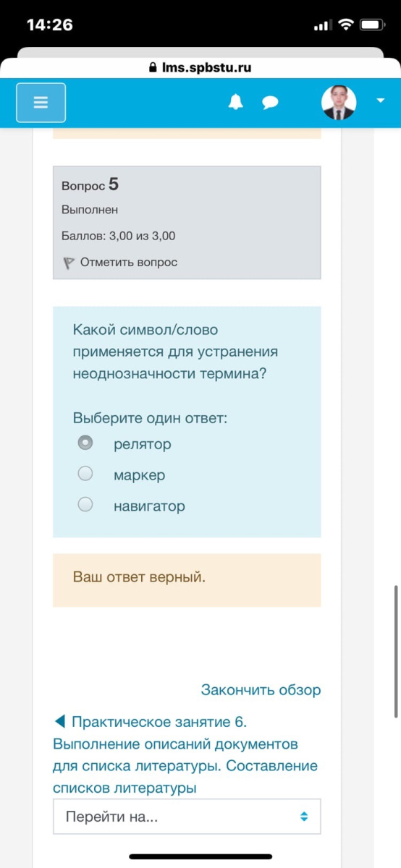The width and height of the screenshot is (401, 868).
Task: Click the Отметить вопрос link
Action: tap(128, 262)
